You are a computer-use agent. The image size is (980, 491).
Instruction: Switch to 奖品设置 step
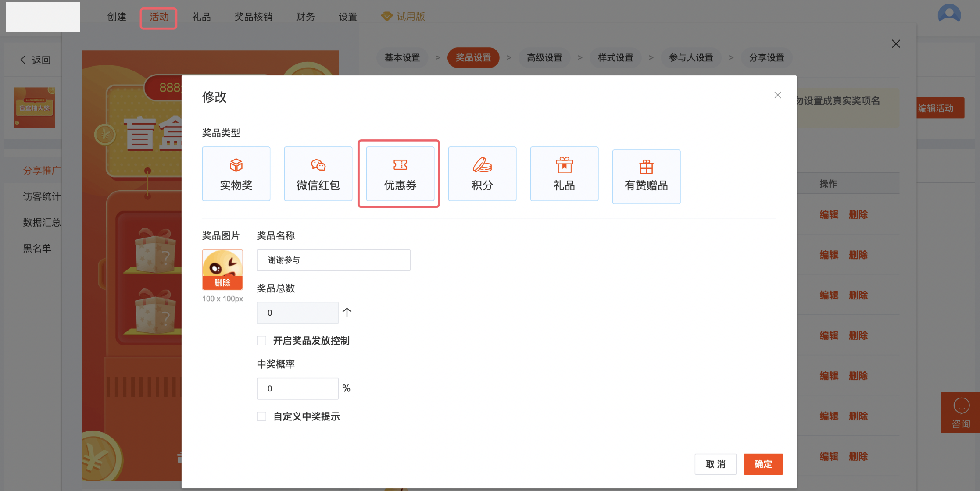coord(473,58)
